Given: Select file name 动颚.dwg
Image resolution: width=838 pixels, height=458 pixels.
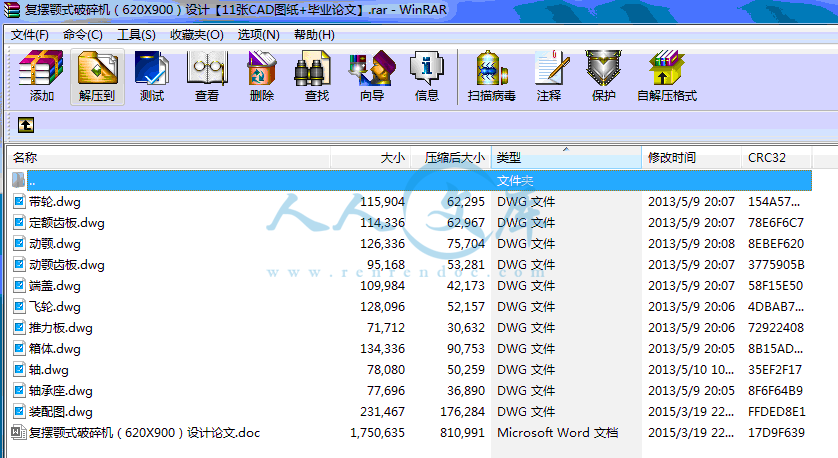Looking at the screenshot, I should coord(55,244).
